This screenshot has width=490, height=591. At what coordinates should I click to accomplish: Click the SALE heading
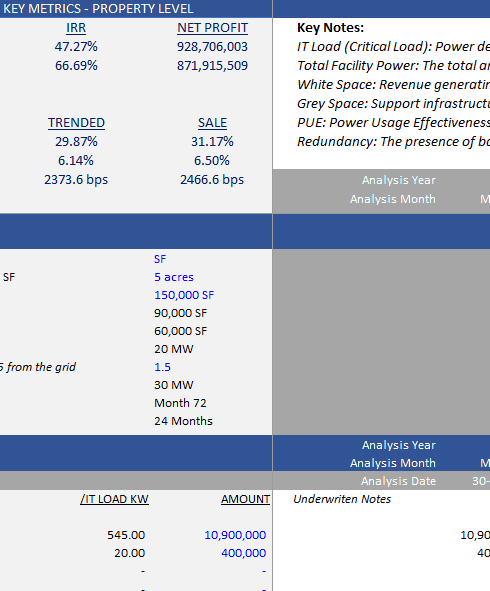(x=213, y=123)
